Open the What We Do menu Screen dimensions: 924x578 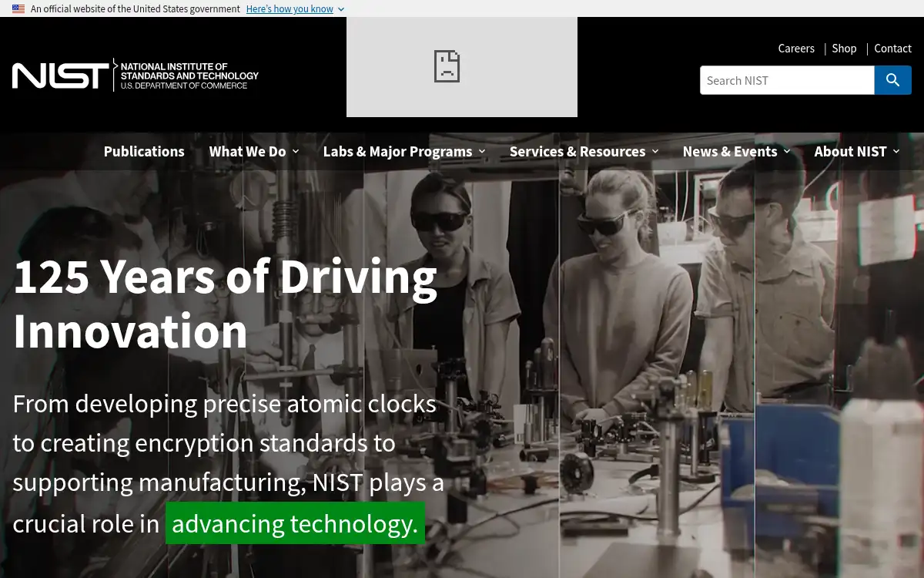247,151
